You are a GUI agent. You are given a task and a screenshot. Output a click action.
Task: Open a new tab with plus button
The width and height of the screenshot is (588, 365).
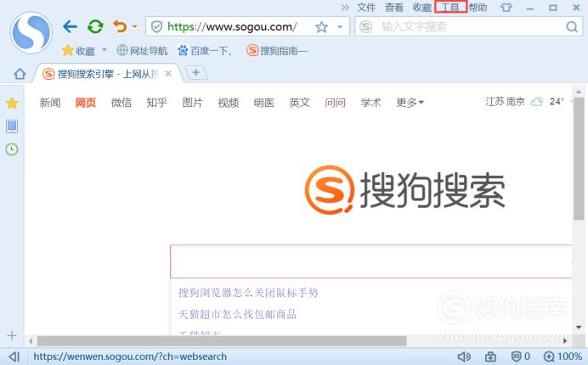[196, 73]
